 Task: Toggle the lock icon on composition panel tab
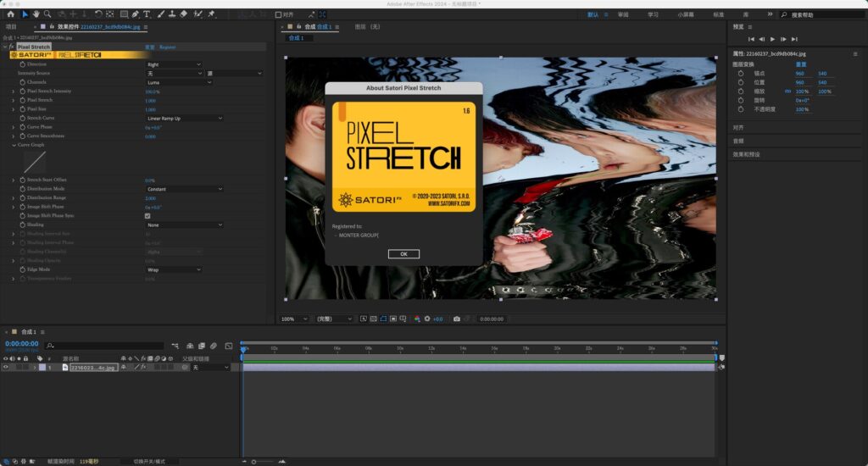point(298,26)
